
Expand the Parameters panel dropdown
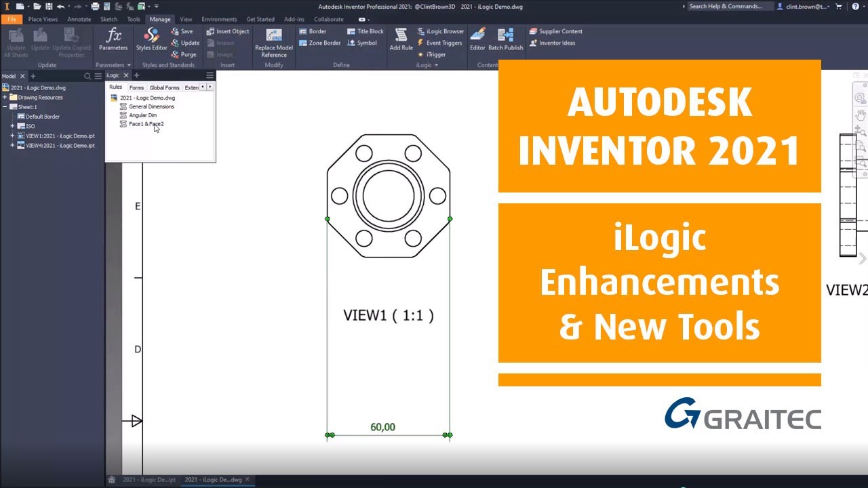(129, 65)
